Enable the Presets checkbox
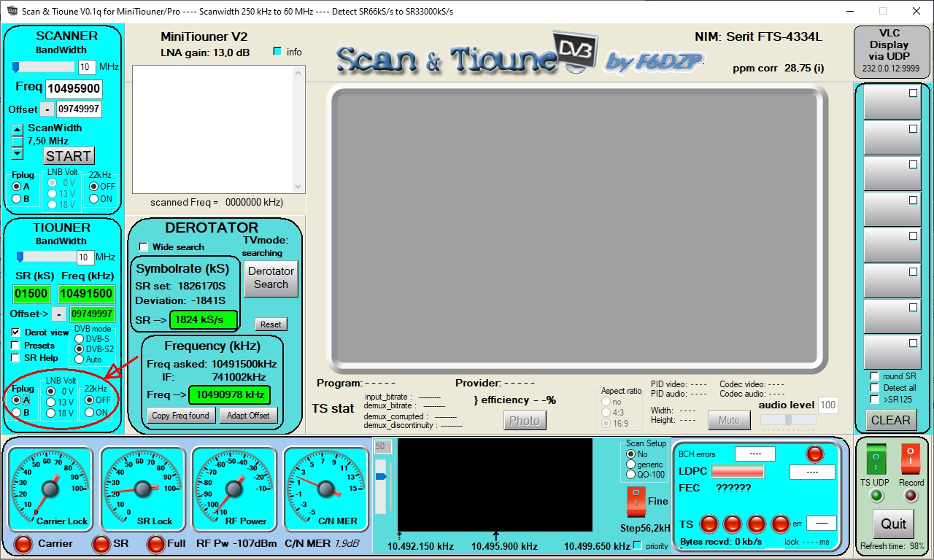The image size is (934, 560). click(15, 345)
